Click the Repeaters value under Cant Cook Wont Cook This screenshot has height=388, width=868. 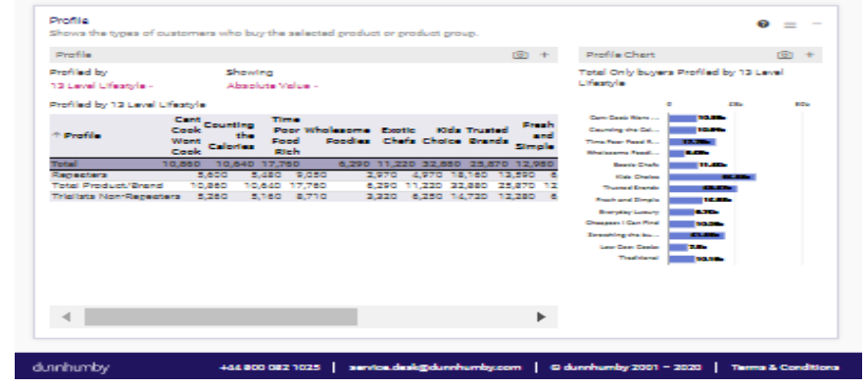click(x=214, y=175)
